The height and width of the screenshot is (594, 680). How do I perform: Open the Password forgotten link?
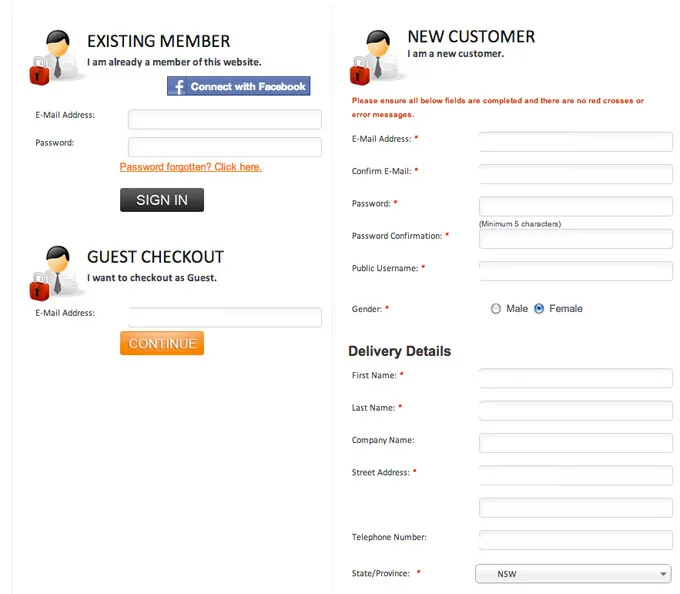(190, 167)
